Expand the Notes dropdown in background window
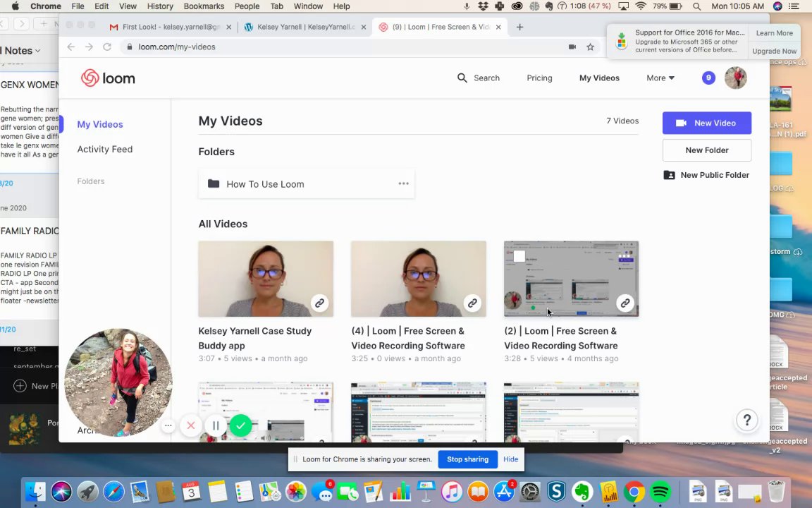 pyautogui.click(x=38, y=51)
